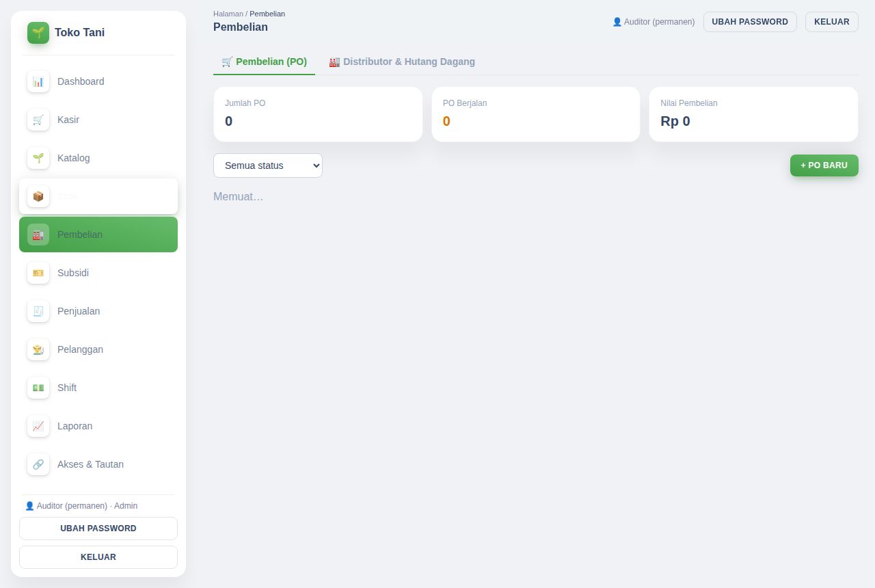Click KELUAR in the top header
The image size is (875, 588).
[832, 22]
